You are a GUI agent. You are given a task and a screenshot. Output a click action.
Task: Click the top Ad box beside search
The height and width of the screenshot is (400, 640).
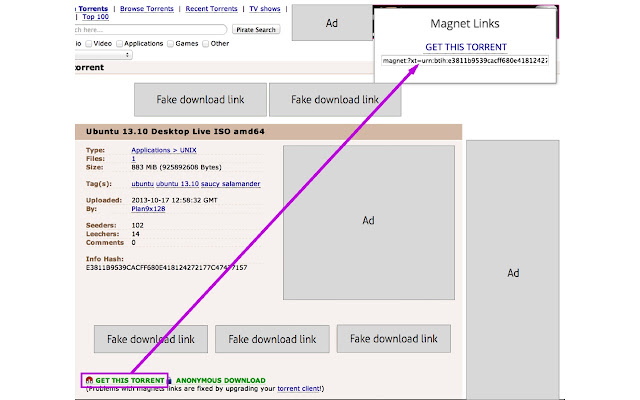[x=332, y=23]
